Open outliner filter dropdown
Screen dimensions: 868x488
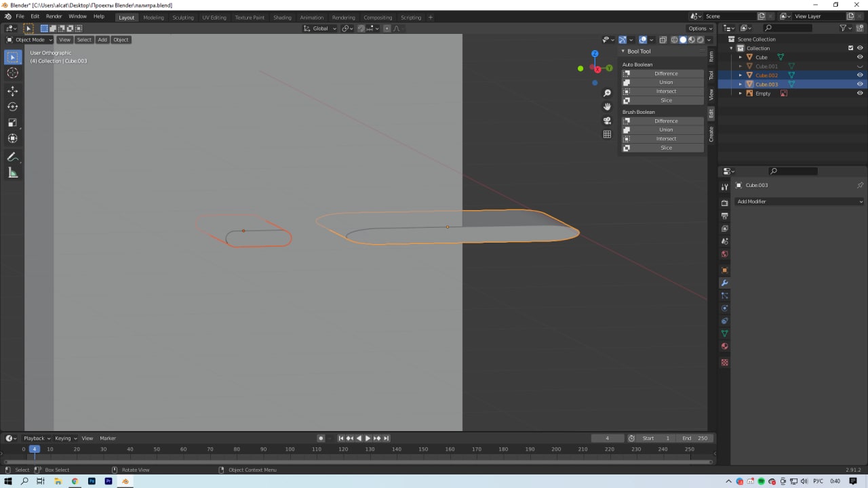tap(845, 28)
